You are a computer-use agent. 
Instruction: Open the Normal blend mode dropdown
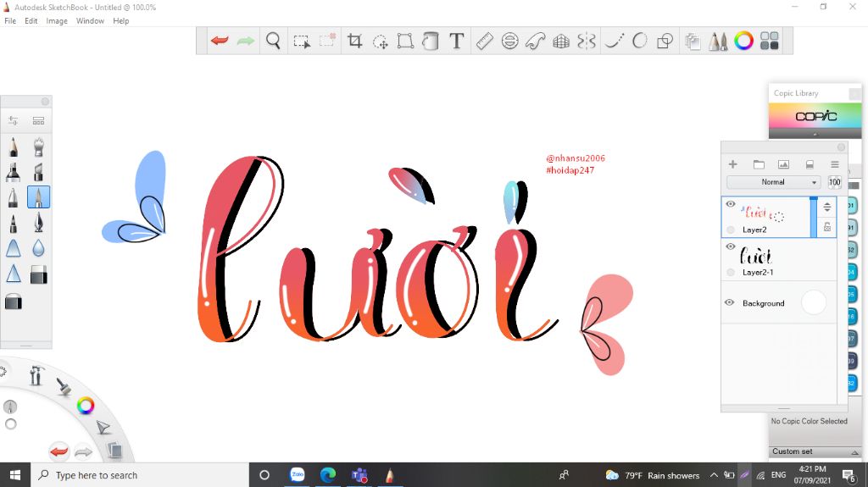[x=773, y=182]
